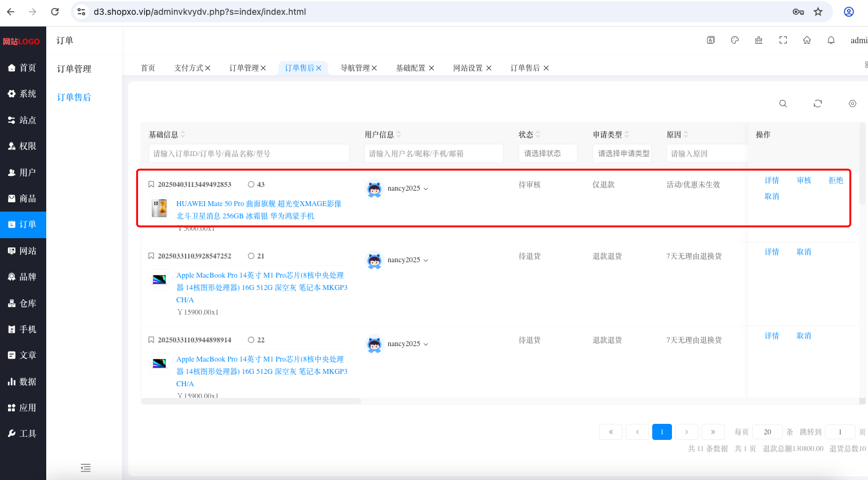Open the 请选择状态 dropdown
This screenshot has height=480, width=868.
click(548, 154)
